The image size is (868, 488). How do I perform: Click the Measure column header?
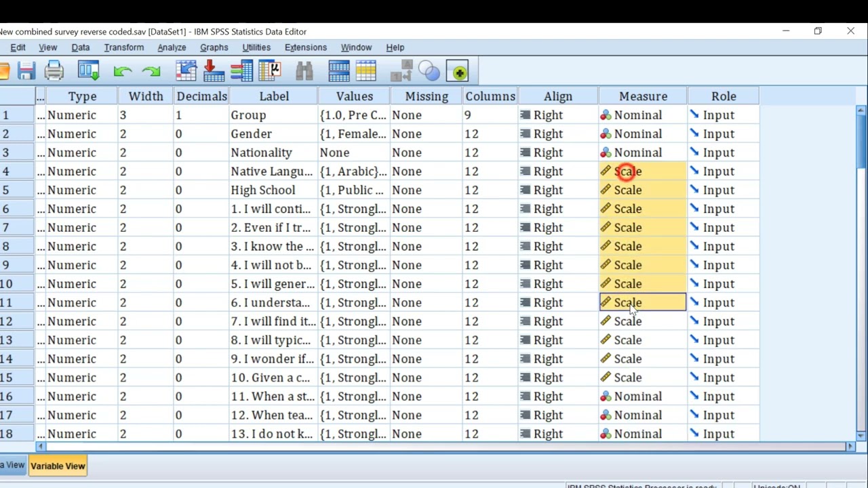(x=643, y=96)
